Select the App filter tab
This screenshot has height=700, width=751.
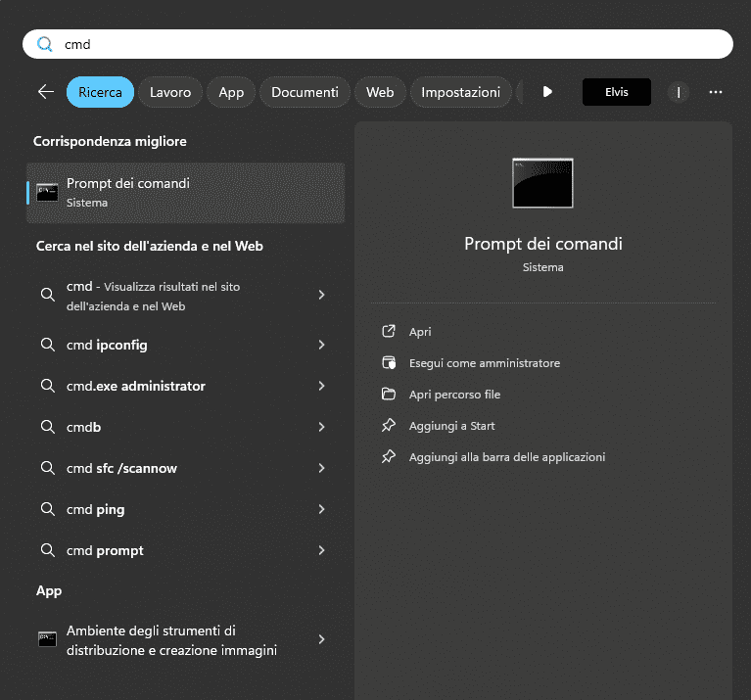[x=231, y=92]
